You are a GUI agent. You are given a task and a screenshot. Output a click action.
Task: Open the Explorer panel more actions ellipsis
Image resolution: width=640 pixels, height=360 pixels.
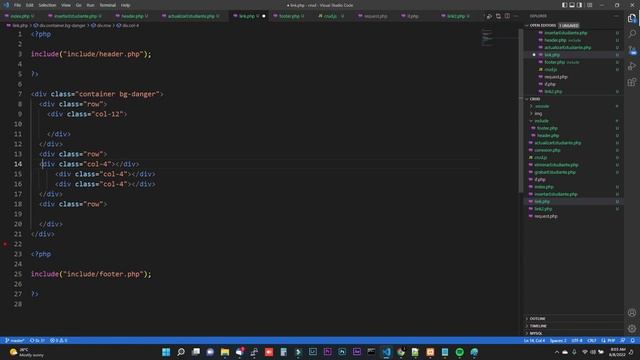pos(616,16)
